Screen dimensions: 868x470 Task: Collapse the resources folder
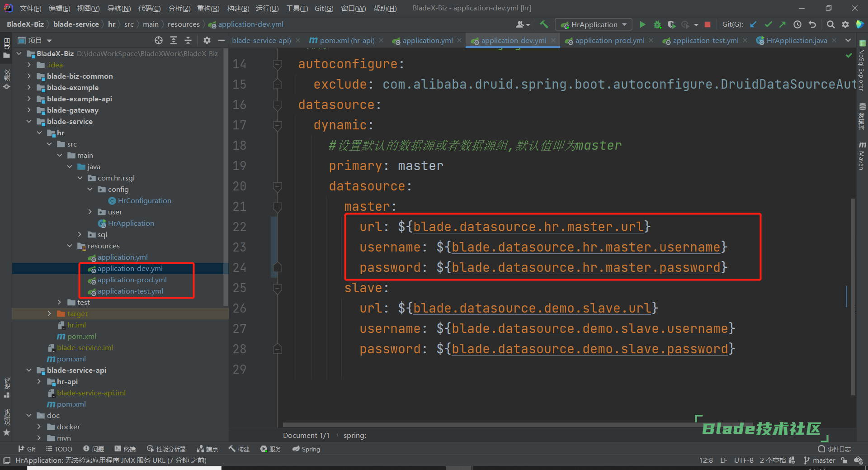click(x=70, y=246)
